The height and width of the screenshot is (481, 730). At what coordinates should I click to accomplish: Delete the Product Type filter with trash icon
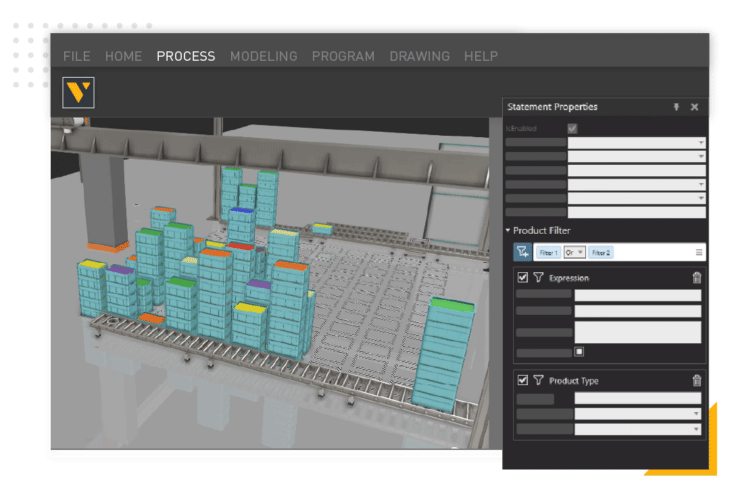click(x=697, y=380)
